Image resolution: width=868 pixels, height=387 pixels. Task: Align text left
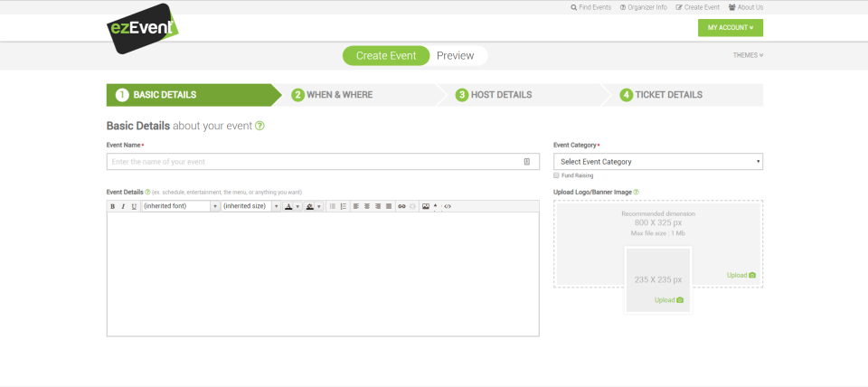pos(356,206)
